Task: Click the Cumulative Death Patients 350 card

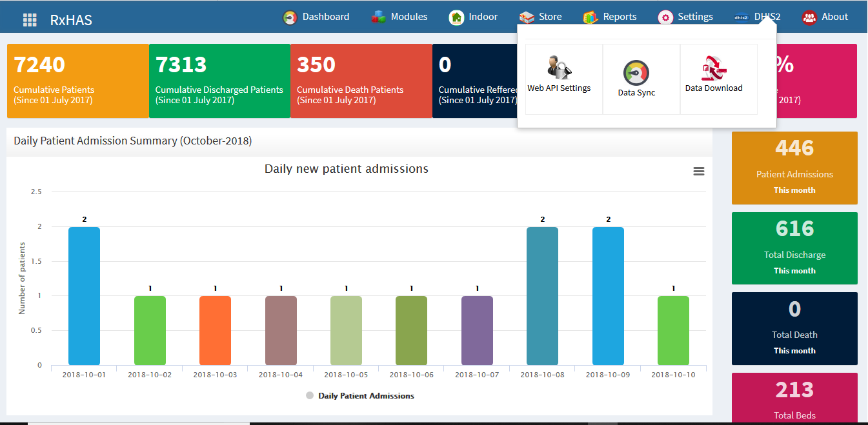Action: pos(361,81)
